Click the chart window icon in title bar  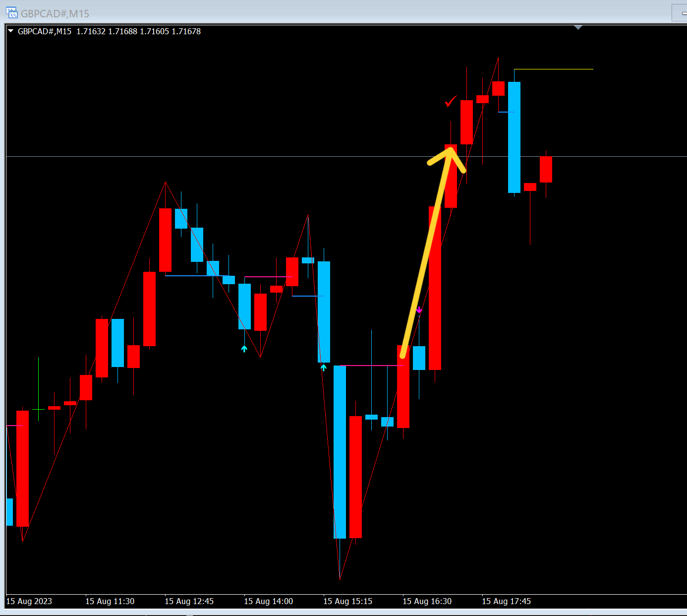pos(11,13)
